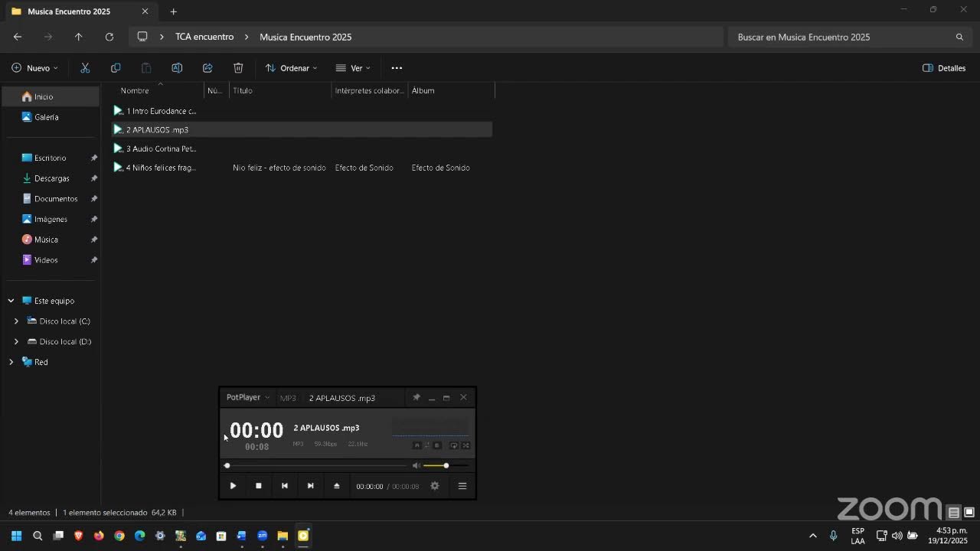The height and width of the screenshot is (551, 980).
Task: Click the eject/open file button in PotPlayer
Action: (x=336, y=486)
